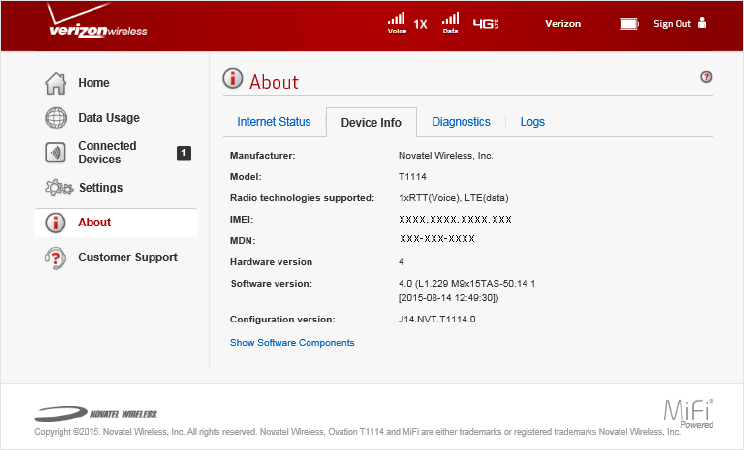Click the Data Usage globe icon

[x=57, y=118]
